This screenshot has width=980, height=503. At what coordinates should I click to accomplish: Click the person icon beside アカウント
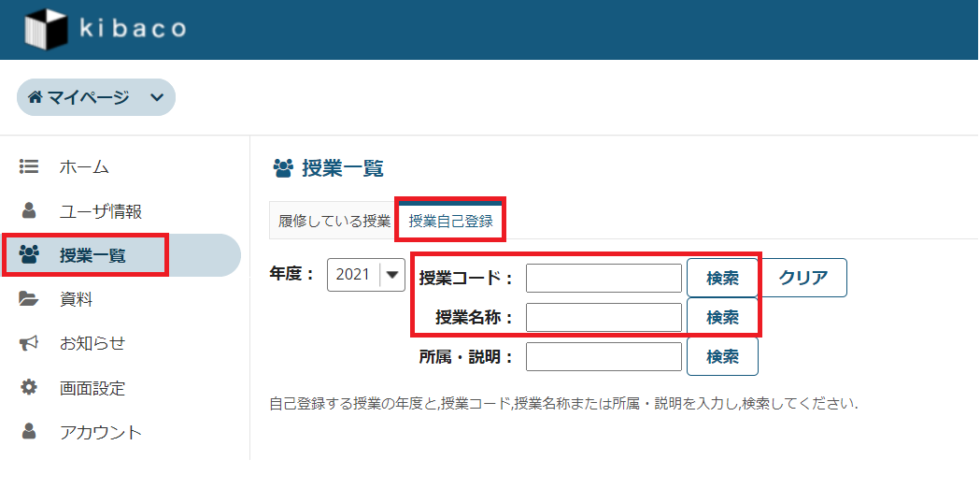point(29,431)
